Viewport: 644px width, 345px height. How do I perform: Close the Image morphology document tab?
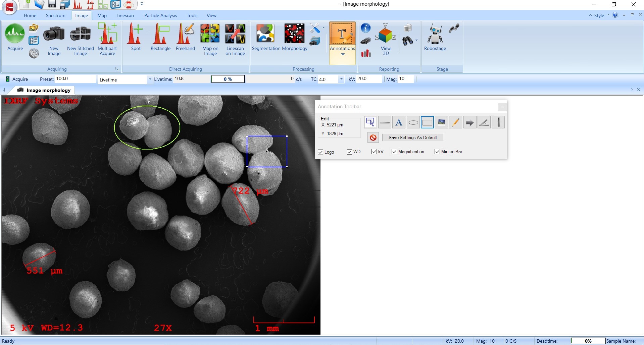638,90
